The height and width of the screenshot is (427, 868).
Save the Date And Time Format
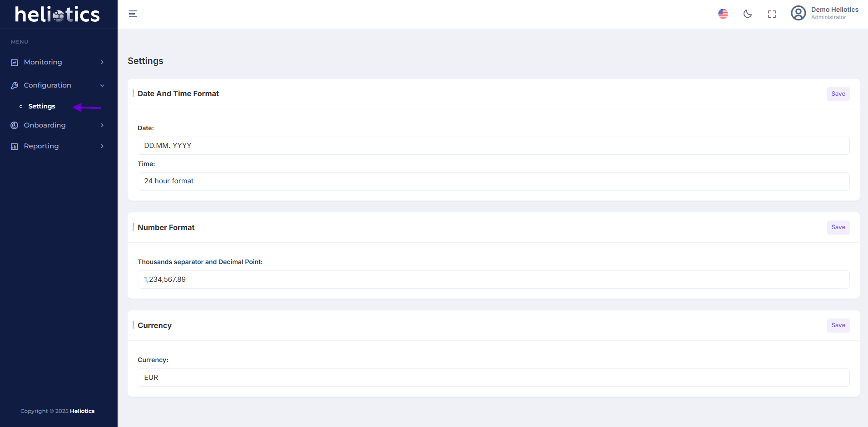838,94
